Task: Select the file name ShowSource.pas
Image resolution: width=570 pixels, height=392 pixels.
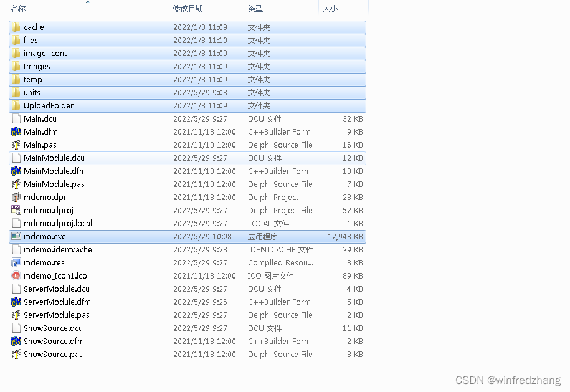Action: (x=53, y=355)
